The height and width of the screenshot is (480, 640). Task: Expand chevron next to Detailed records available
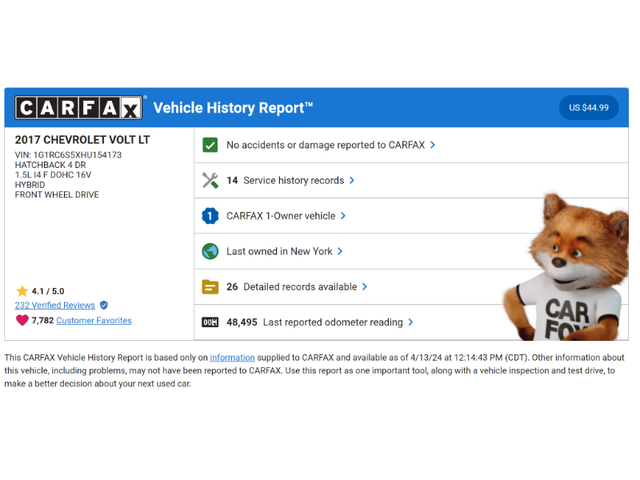364,287
